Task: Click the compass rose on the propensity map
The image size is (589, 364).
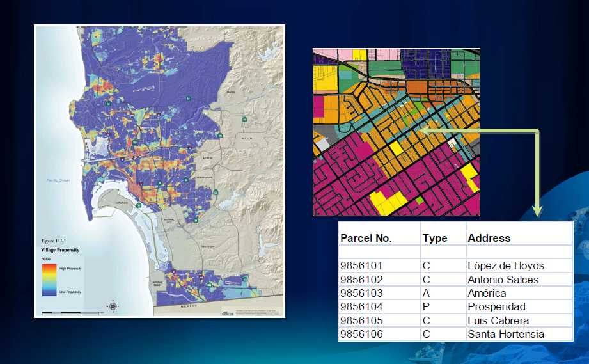Action: tap(113, 306)
